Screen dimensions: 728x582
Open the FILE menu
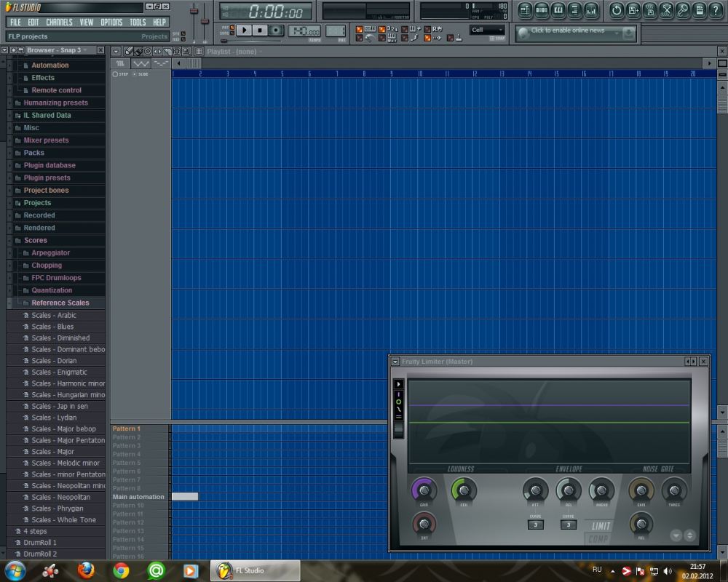click(15, 23)
